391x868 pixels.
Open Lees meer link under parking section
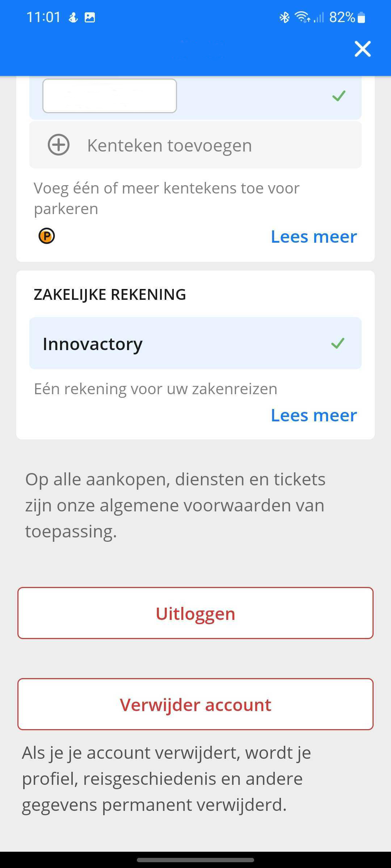314,237
